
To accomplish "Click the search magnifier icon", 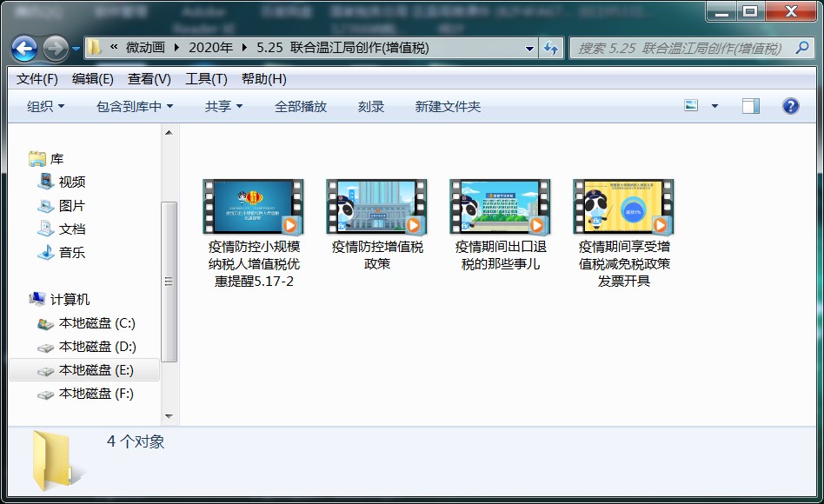I will click(804, 49).
